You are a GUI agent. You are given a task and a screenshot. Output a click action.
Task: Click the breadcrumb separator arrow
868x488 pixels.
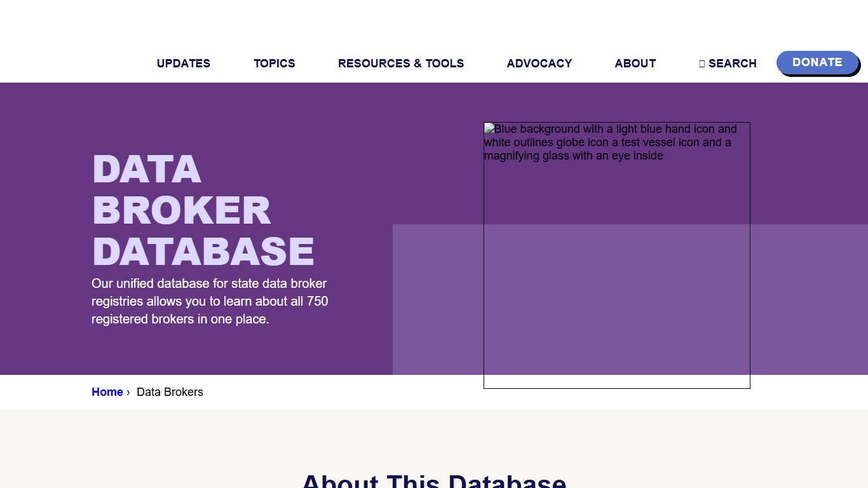(128, 392)
